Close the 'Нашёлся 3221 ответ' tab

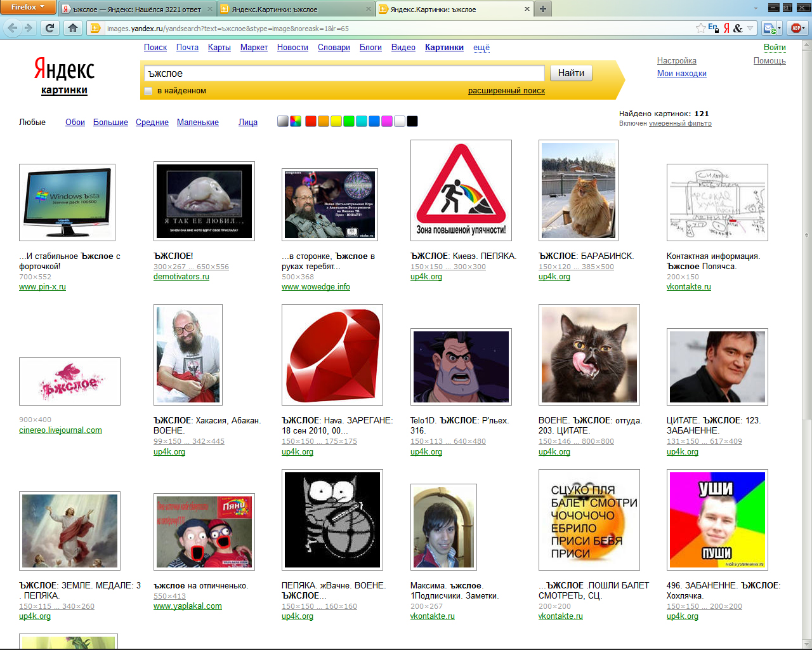[210, 10]
